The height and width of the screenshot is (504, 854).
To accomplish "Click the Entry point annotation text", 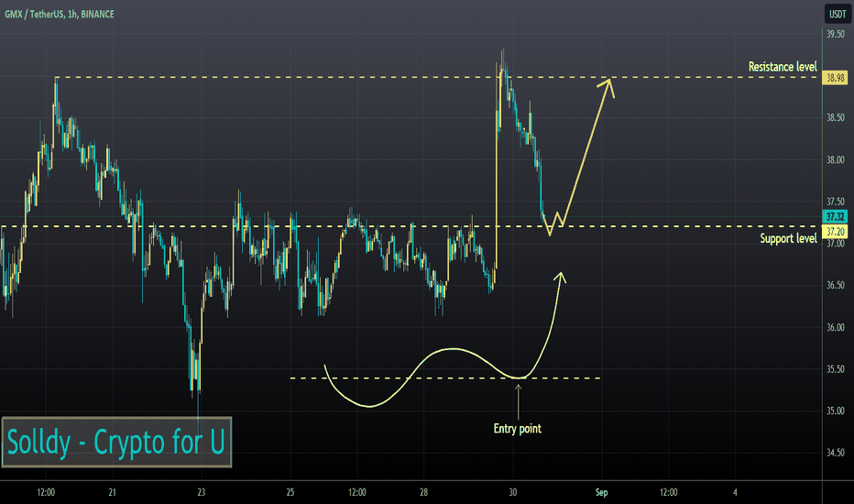I will [518, 429].
